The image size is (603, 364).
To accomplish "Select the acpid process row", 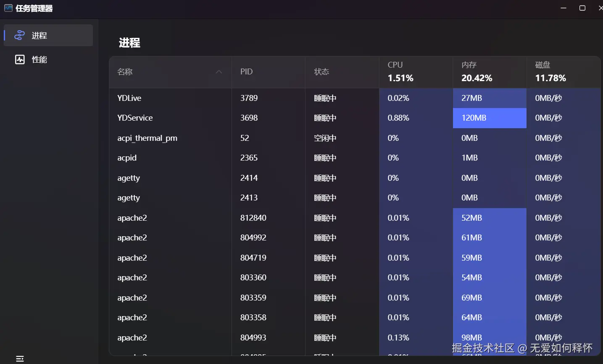I will point(355,158).
